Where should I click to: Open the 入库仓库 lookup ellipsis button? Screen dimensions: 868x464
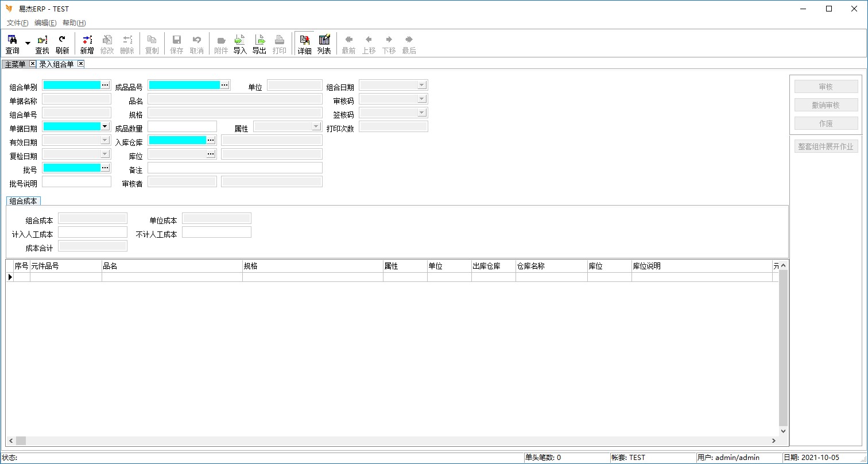tap(211, 140)
